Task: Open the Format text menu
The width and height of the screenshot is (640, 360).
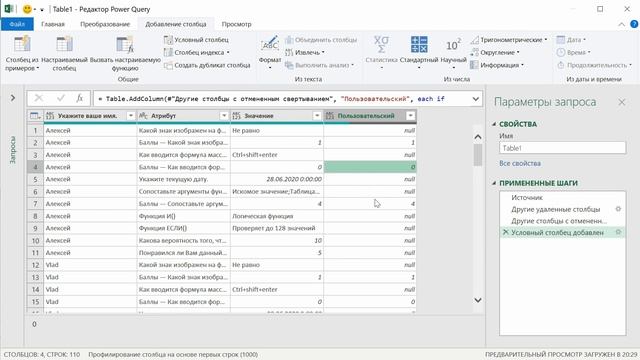Action: 270,53
